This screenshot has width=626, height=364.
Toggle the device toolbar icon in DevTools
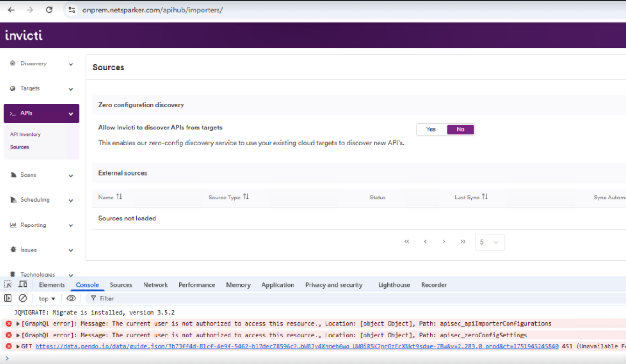23,284
